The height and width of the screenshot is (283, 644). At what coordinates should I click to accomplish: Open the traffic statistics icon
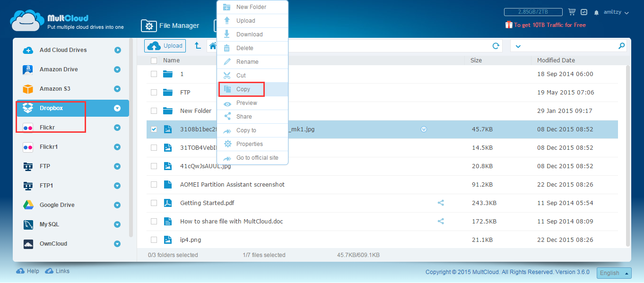tap(584, 12)
